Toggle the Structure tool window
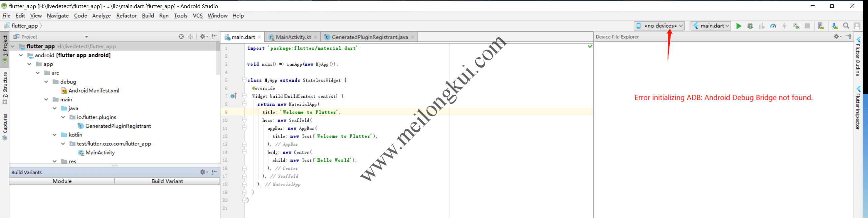The image size is (868, 218). (5, 88)
